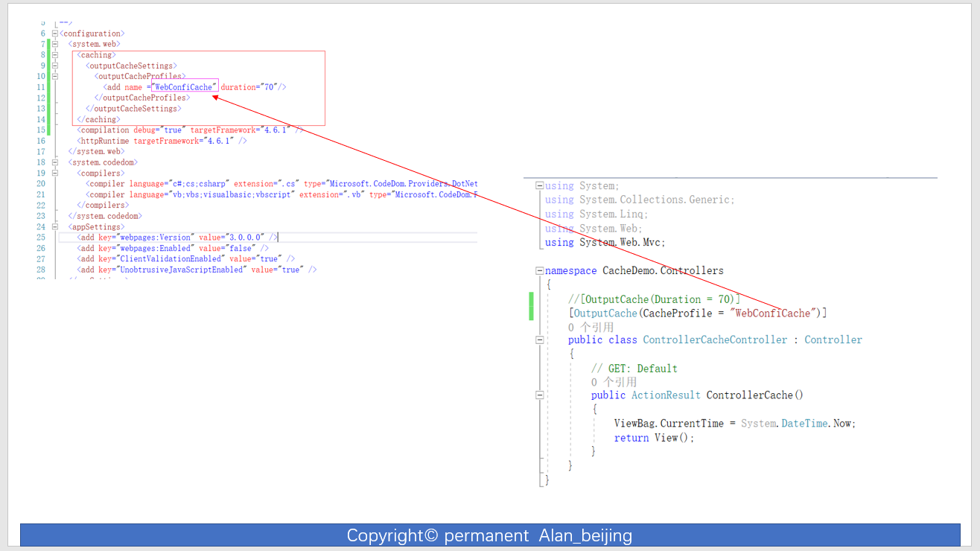
Task: Click the ClientValidationEnabled key line
Action: 185,259
